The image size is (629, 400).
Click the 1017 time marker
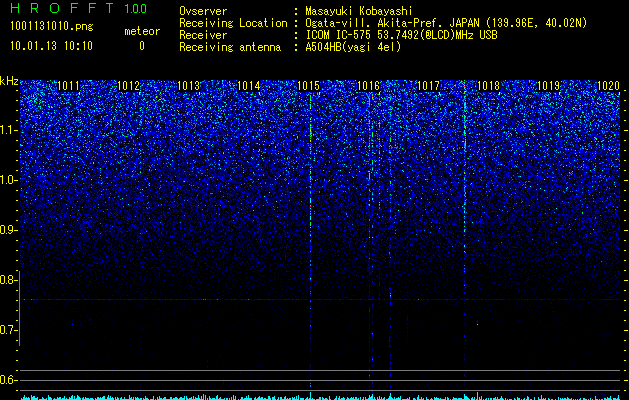[428, 86]
